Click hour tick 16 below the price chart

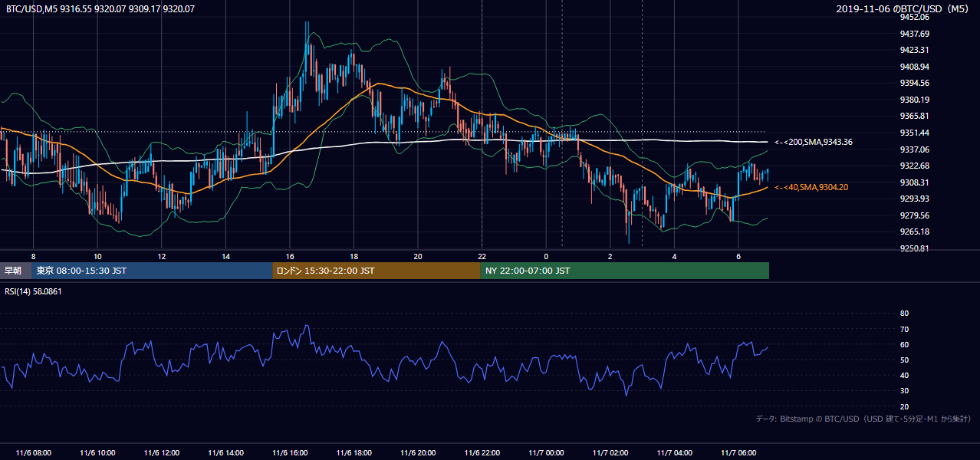click(x=290, y=256)
